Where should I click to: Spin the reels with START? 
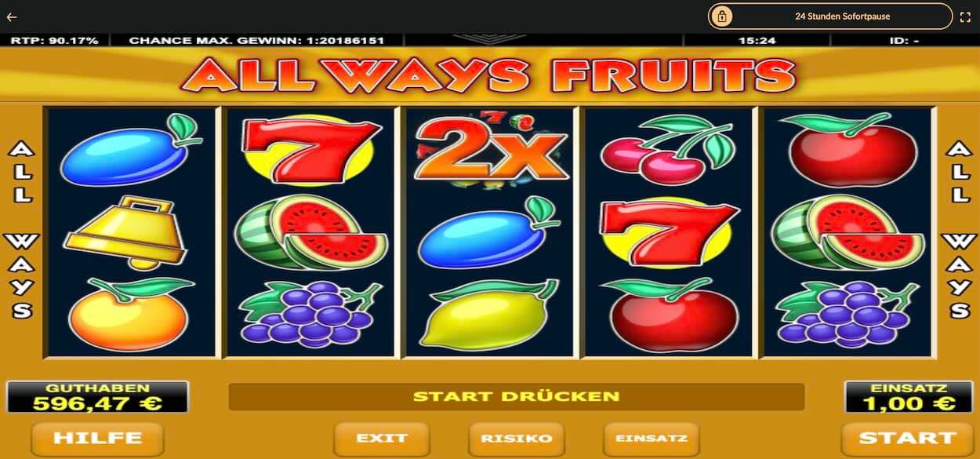point(907,438)
